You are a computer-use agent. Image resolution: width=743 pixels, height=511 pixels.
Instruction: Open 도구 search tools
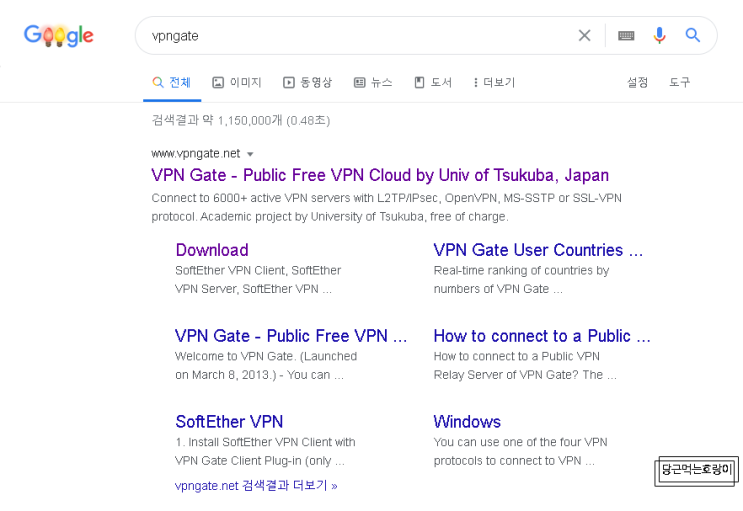pos(680,82)
